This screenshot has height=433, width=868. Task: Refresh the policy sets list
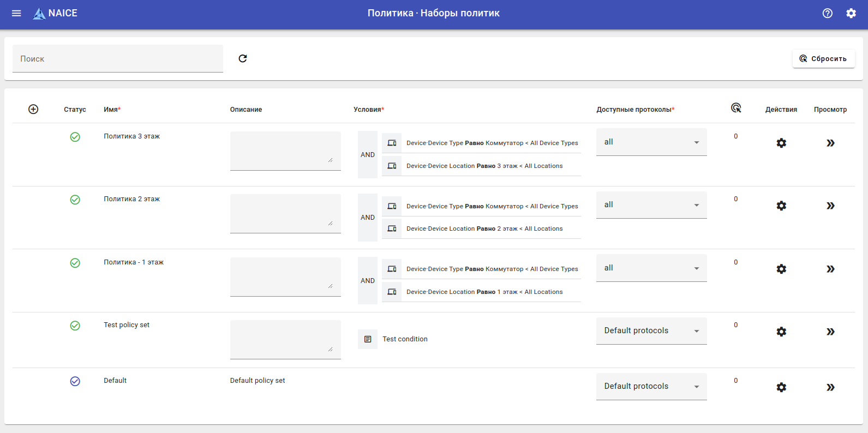click(243, 58)
